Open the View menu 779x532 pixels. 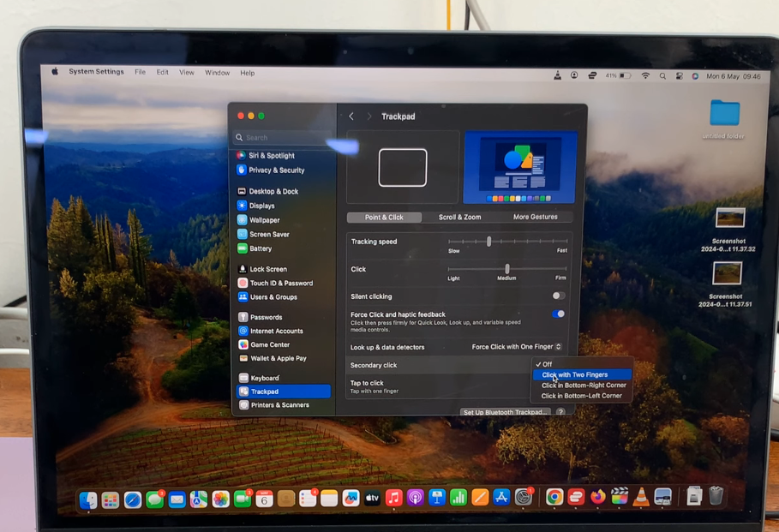point(187,73)
